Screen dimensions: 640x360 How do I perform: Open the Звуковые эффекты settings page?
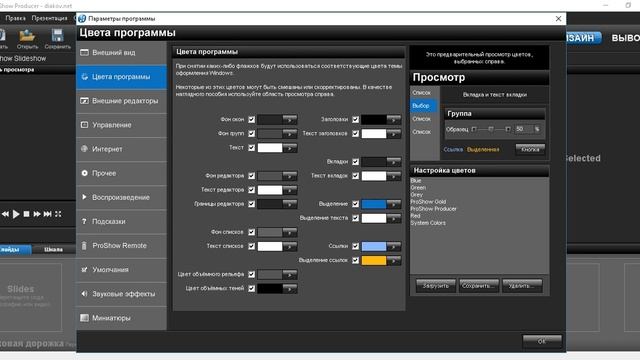(x=121, y=293)
